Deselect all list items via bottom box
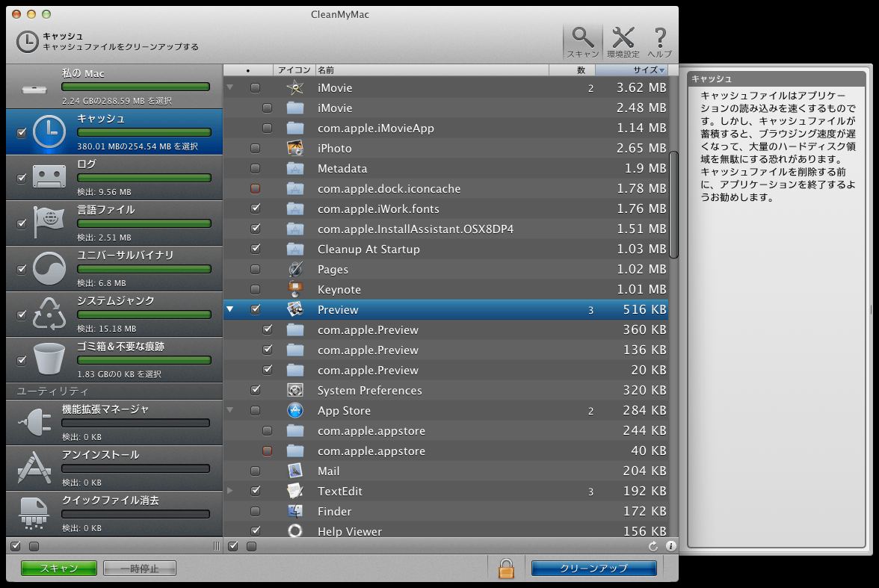 click(x=251, y=546)
